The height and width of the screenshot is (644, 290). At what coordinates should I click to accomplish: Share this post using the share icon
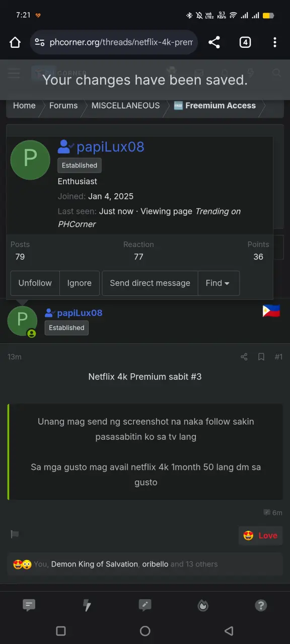tap(244, 357)
